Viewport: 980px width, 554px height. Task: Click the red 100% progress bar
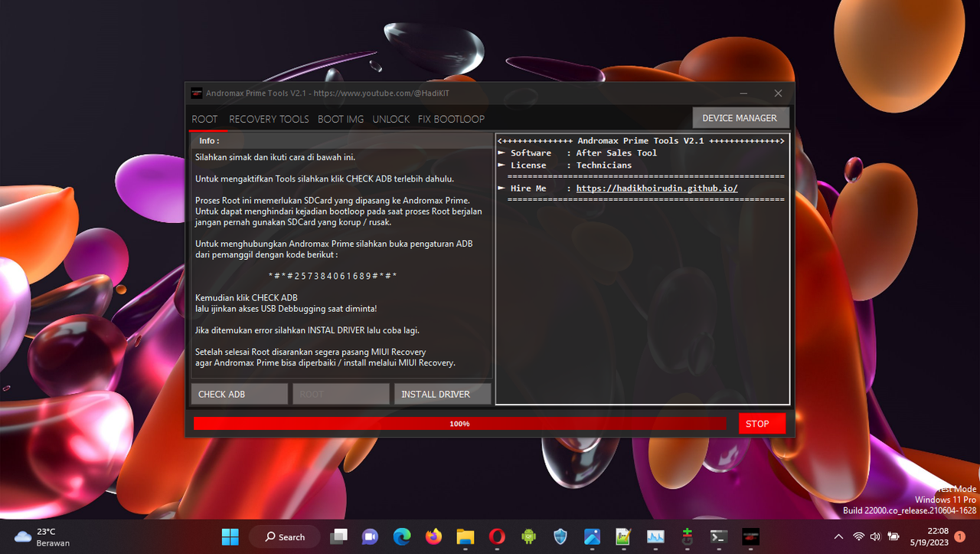coord(459,423)
